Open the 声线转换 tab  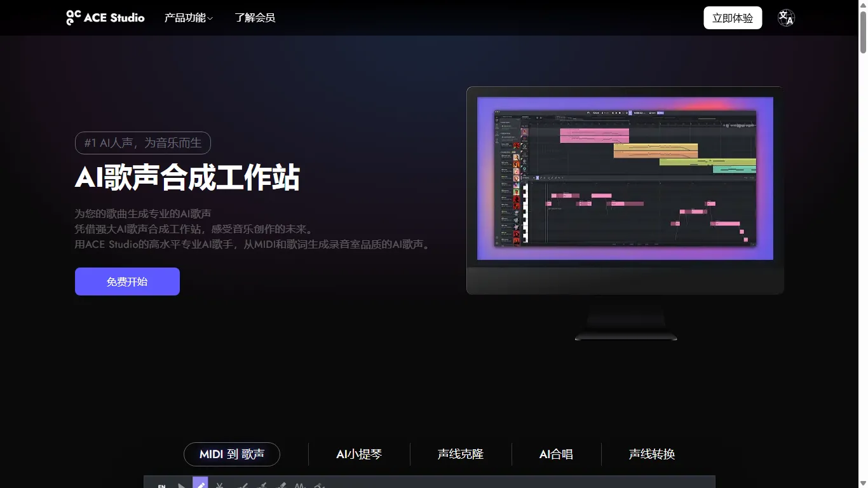(x=649, y=454)
